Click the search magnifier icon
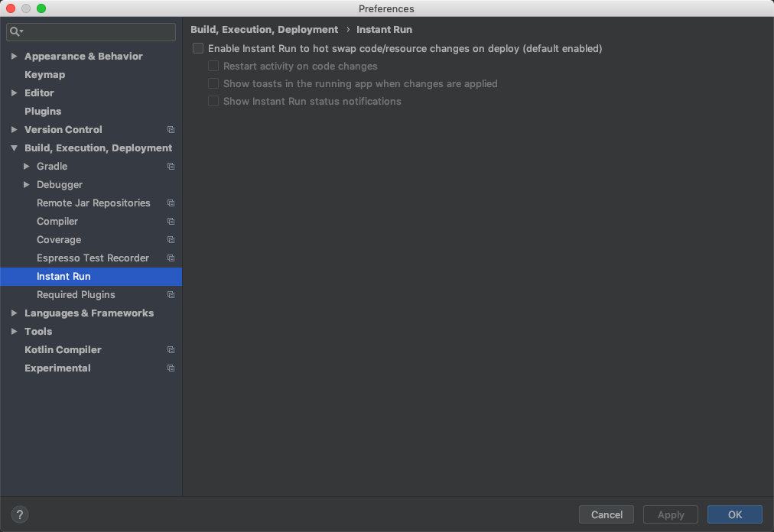The width and height of the screenshot is (774, 532). click(x=15, y=31)
